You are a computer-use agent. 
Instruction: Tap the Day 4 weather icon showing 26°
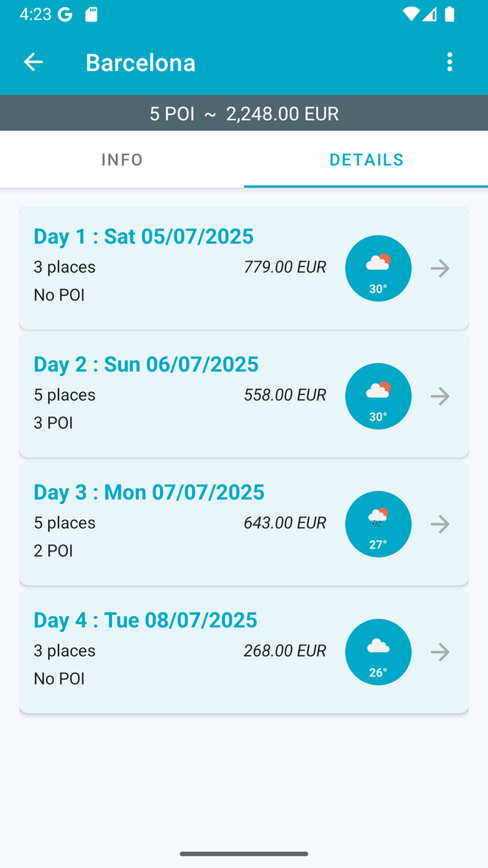378,652
